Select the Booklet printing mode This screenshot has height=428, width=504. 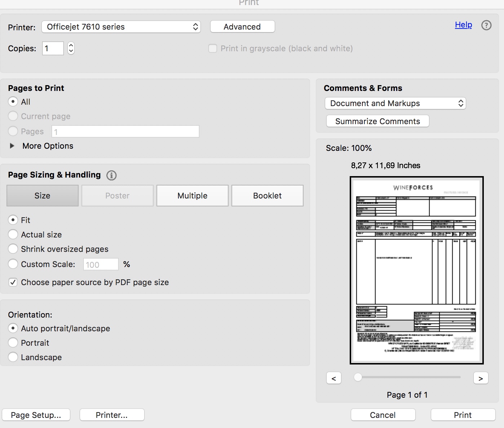pyautogui.click(x=267, y=196)
